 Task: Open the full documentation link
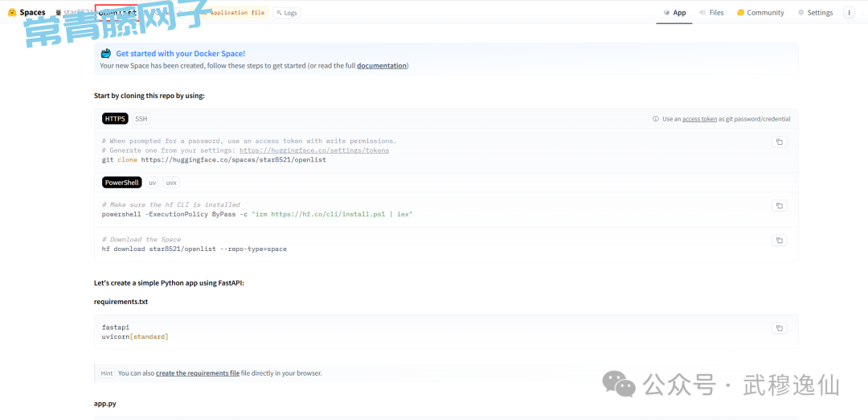(x=382, y=66)
